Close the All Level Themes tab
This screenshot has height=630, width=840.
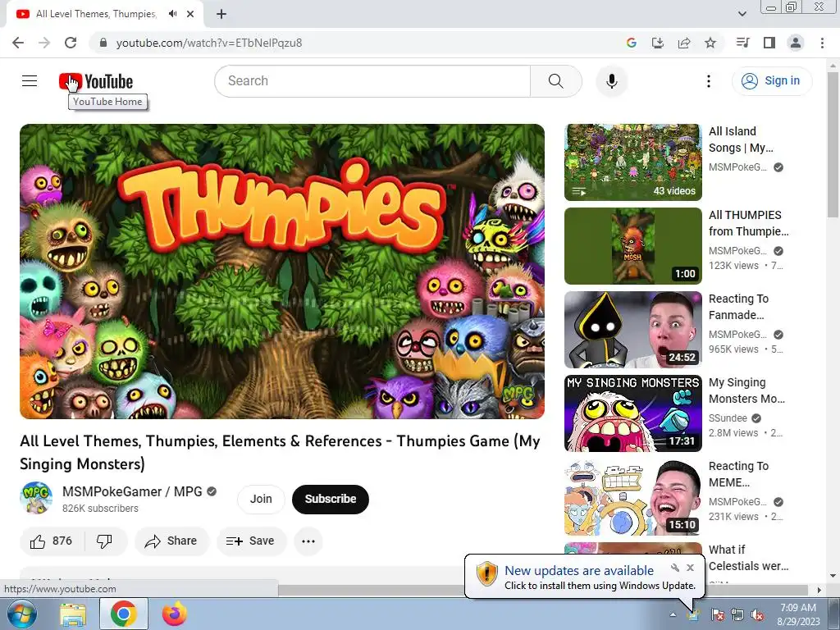tap(190, 14)
